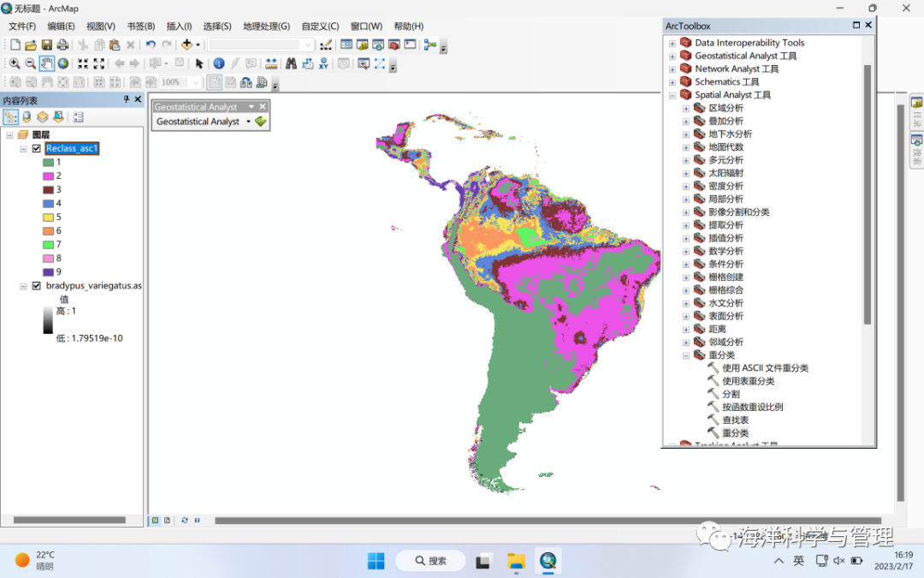This screenshot has height=578, width=924.
Task: Click the Windows Start button
Action: 376,560
